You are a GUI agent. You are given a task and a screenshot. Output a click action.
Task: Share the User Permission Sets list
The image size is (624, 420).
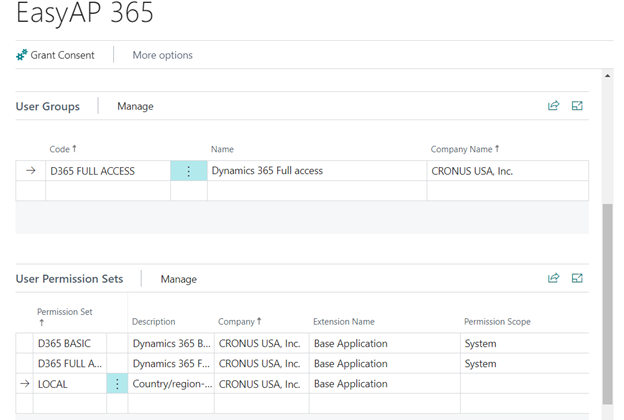[554, 278]
